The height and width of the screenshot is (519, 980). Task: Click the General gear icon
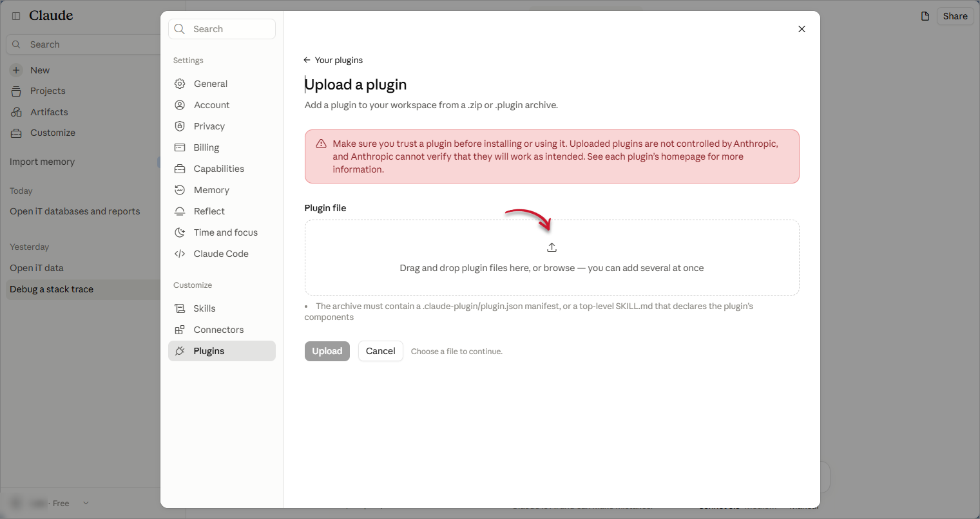tap(180, 84)
